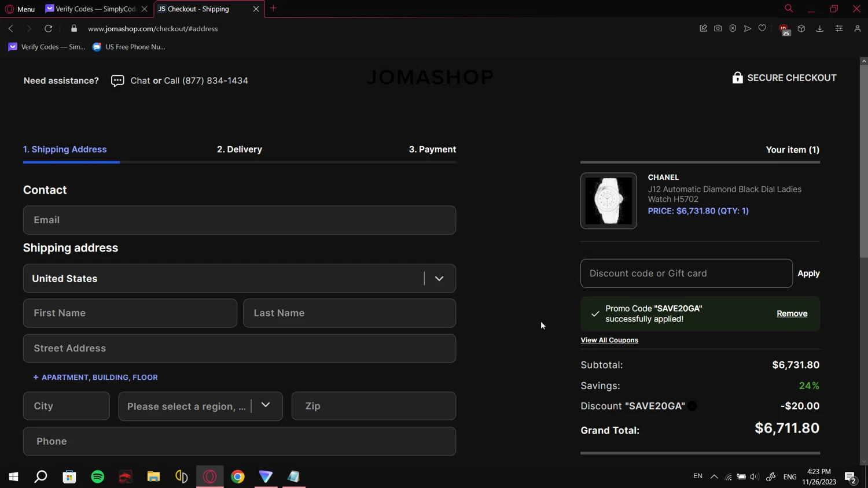
Task: Select the 1. Shipping Address step
Action: tap(65, 149)
